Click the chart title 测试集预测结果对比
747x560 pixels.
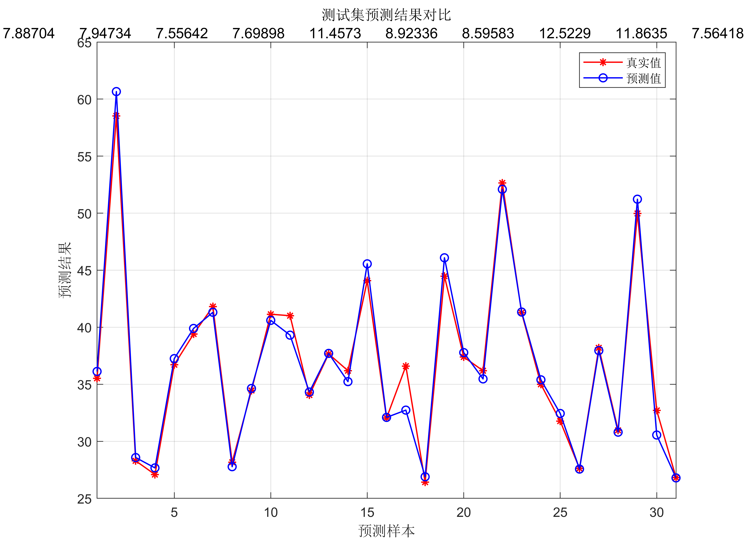pos(386,15)
